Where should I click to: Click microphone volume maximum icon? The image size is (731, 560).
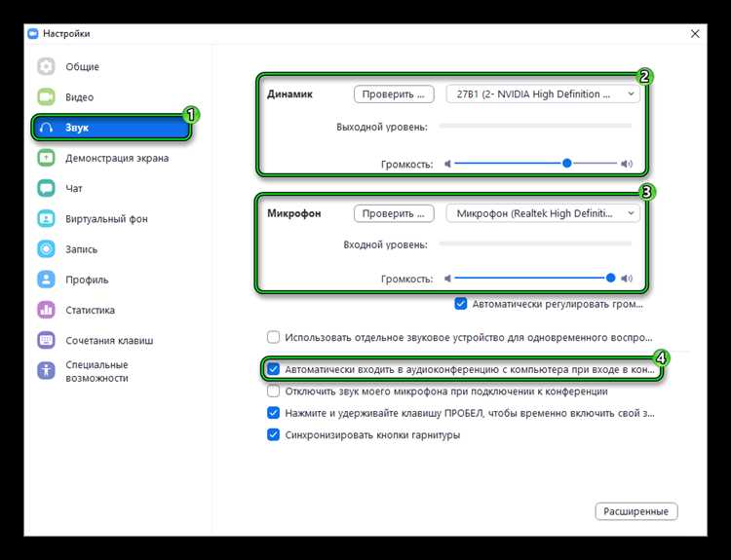point(627,279)
